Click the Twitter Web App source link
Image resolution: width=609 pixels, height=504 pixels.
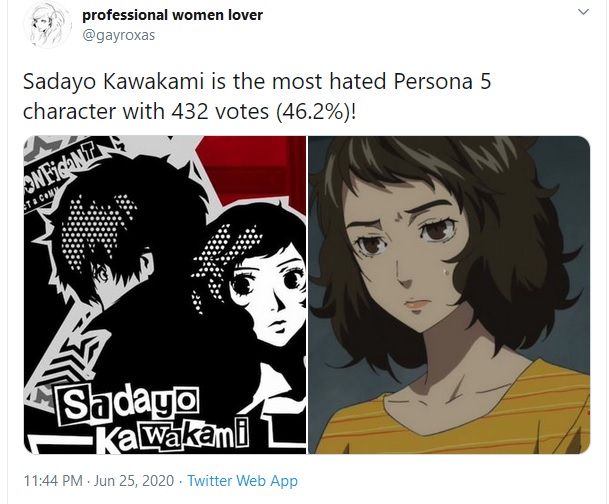pyautogui.click(x=242, y=481)
